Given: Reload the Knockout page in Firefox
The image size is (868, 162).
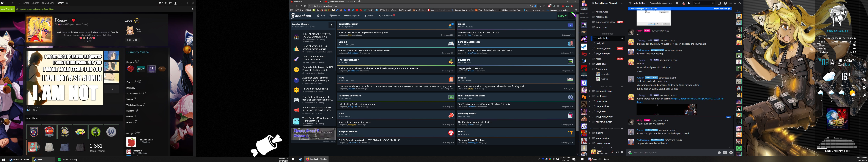Looking at the screenshot, I should click(301, 6).
